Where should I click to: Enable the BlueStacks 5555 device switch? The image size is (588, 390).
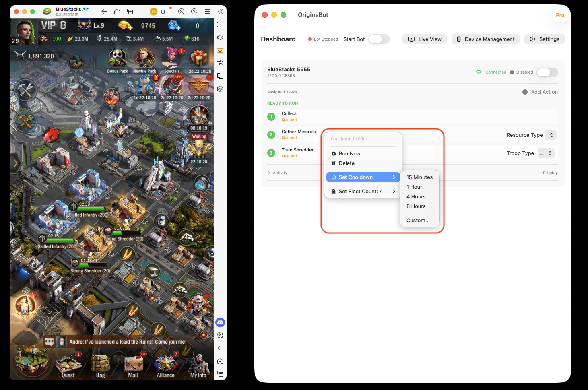tap(547, 72)
